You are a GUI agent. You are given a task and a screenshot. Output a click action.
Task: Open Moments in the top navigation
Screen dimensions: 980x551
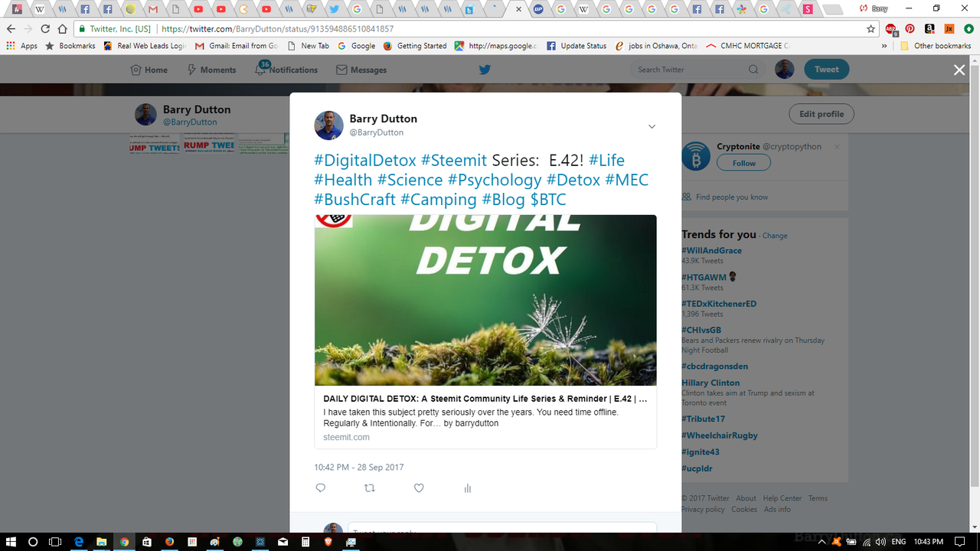(211, 70)
